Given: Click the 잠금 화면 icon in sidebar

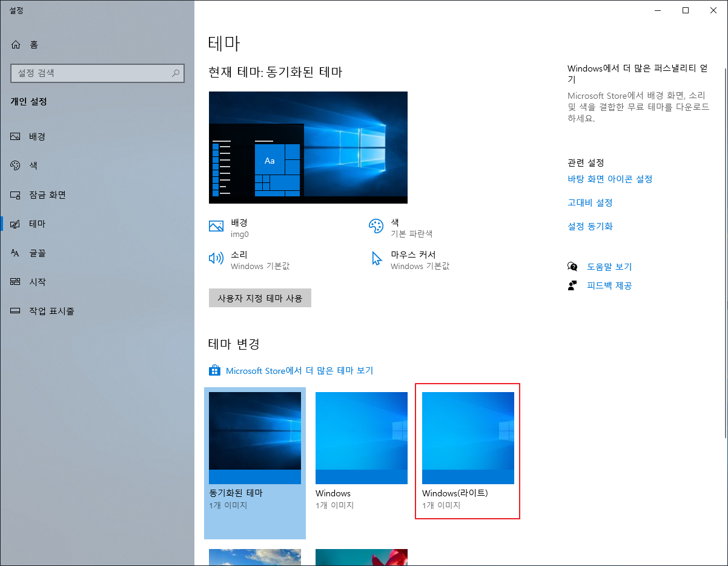Looking at the screenshot, I should 16,195.
